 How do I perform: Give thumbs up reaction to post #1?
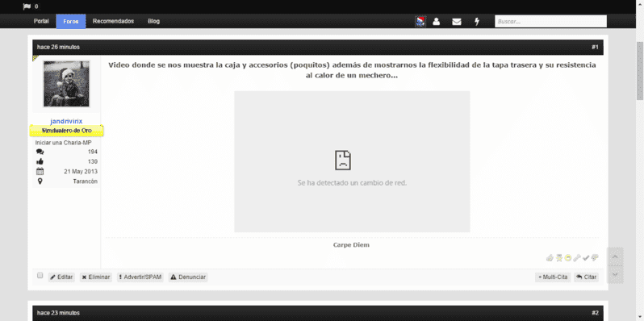[x=550, y=258]
